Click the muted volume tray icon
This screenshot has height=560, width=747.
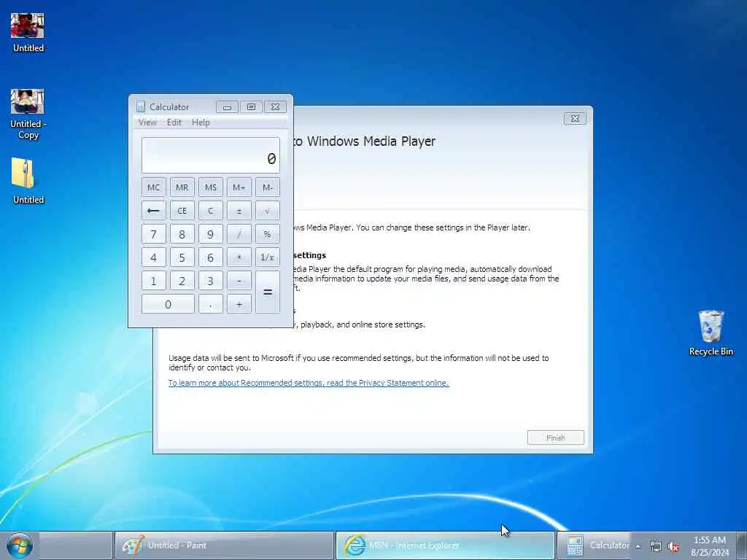(673, 546)
